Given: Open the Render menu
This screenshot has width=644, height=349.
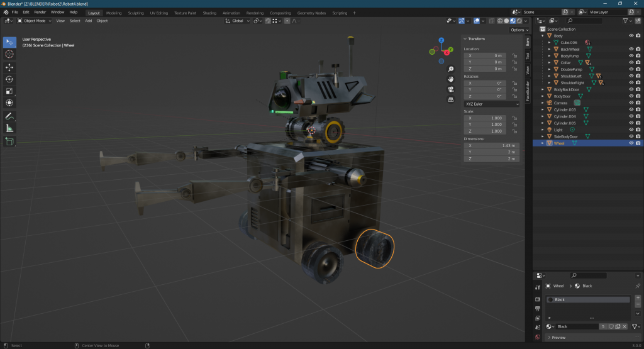Looking at the screenshot, I should (x=40, y=13).
